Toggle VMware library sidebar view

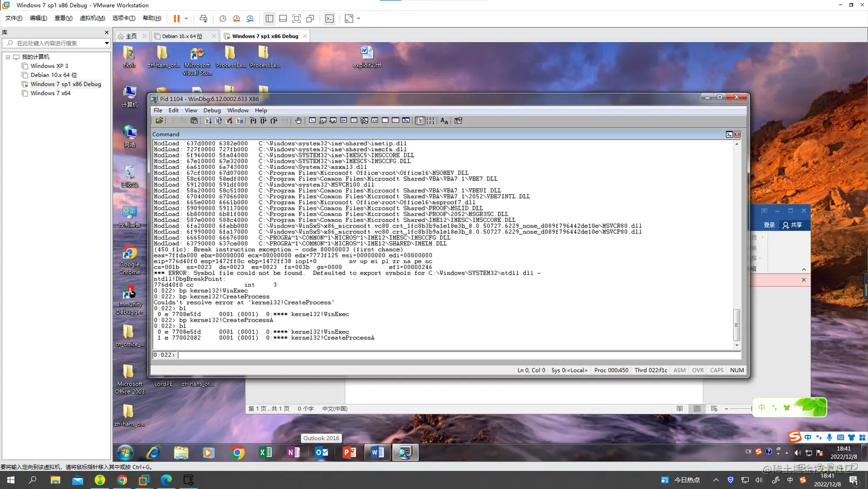(269, 19)
